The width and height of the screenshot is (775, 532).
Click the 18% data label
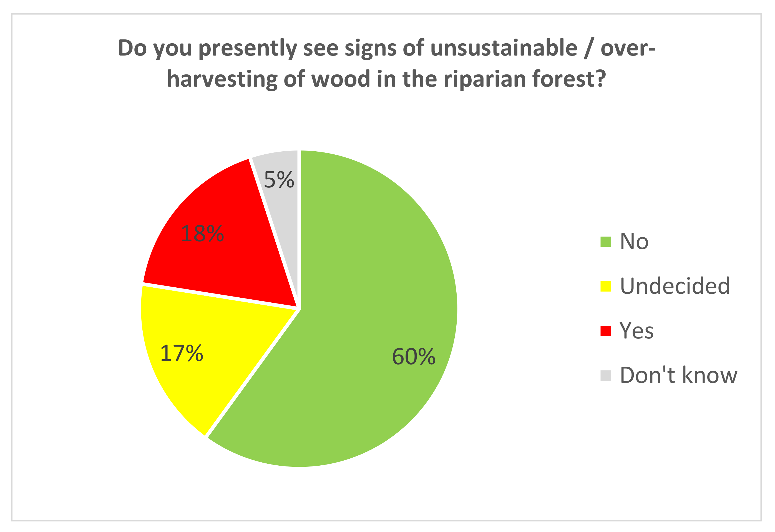pyautogui.click(x=202, y=234)
